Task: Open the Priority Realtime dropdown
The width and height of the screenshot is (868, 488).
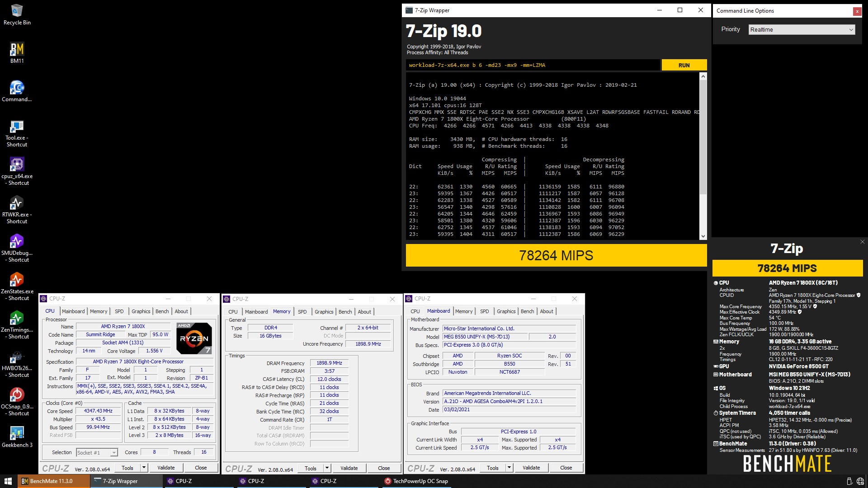Action: (x=802, y=30)
